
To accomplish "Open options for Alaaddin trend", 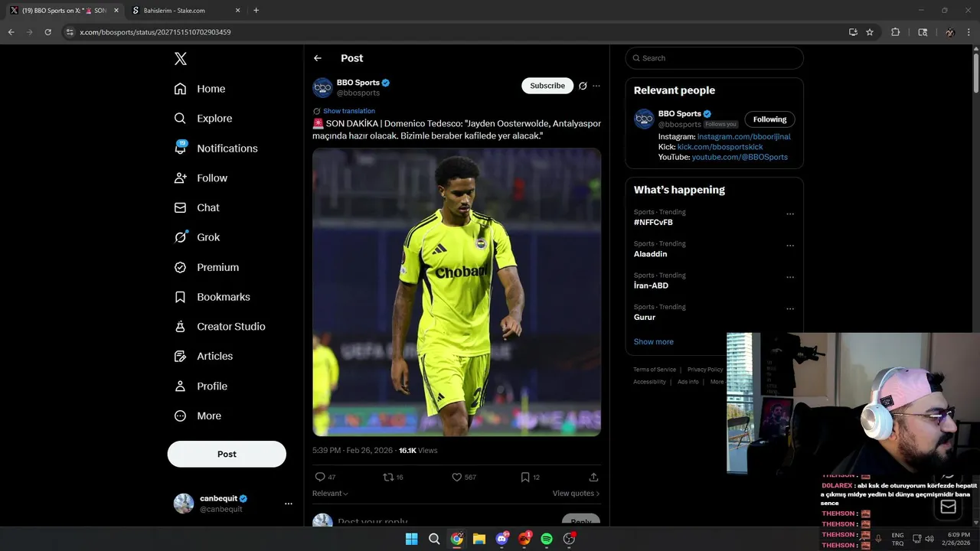I will 790,246.
